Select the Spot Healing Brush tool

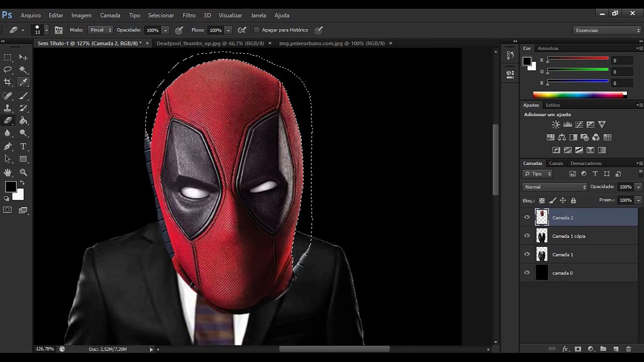(x=8, y=96)
